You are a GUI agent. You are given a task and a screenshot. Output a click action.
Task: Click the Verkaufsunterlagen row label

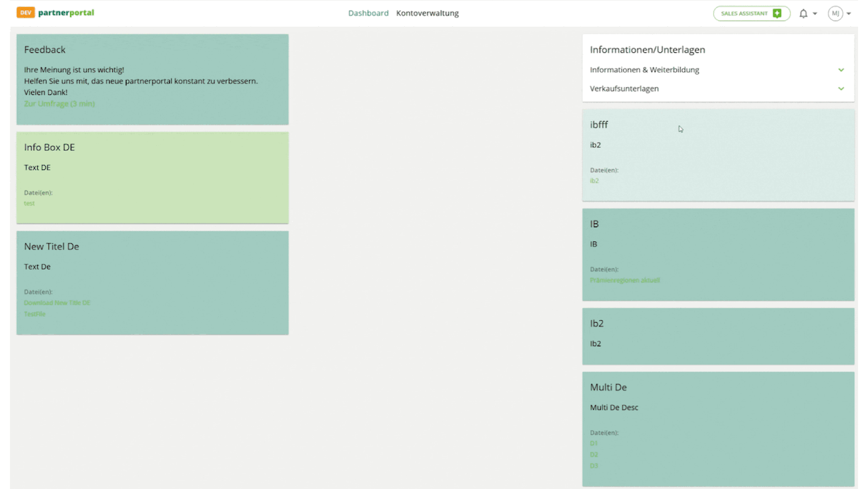click(x=624, y=89)
